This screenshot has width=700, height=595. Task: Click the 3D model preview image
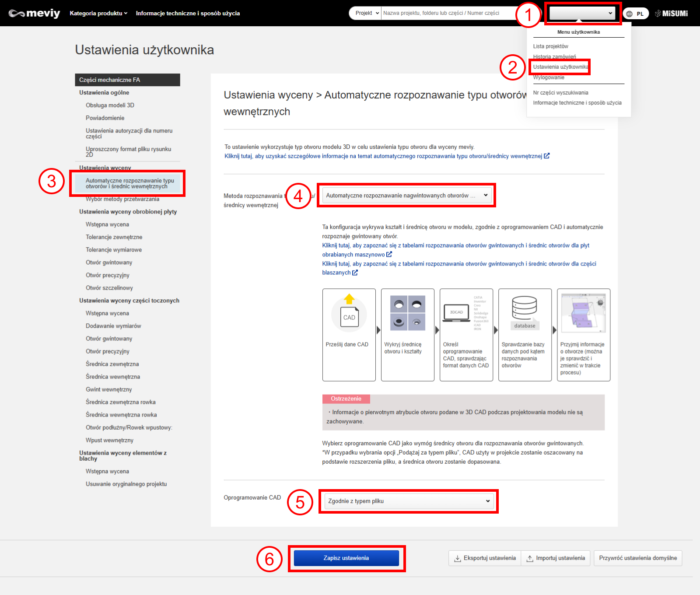coord(583,312)
